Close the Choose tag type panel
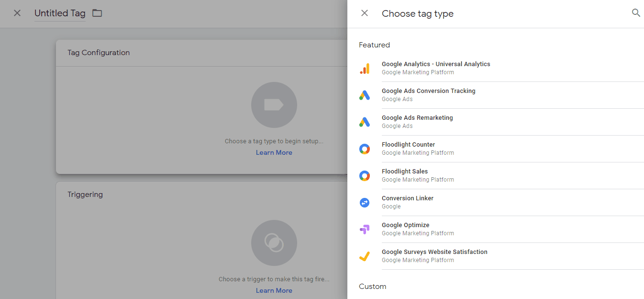 [365, 13]
